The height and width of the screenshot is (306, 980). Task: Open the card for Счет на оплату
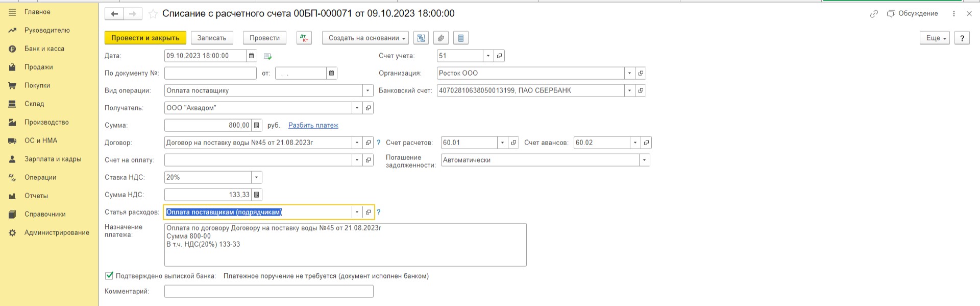pos(368,160)
